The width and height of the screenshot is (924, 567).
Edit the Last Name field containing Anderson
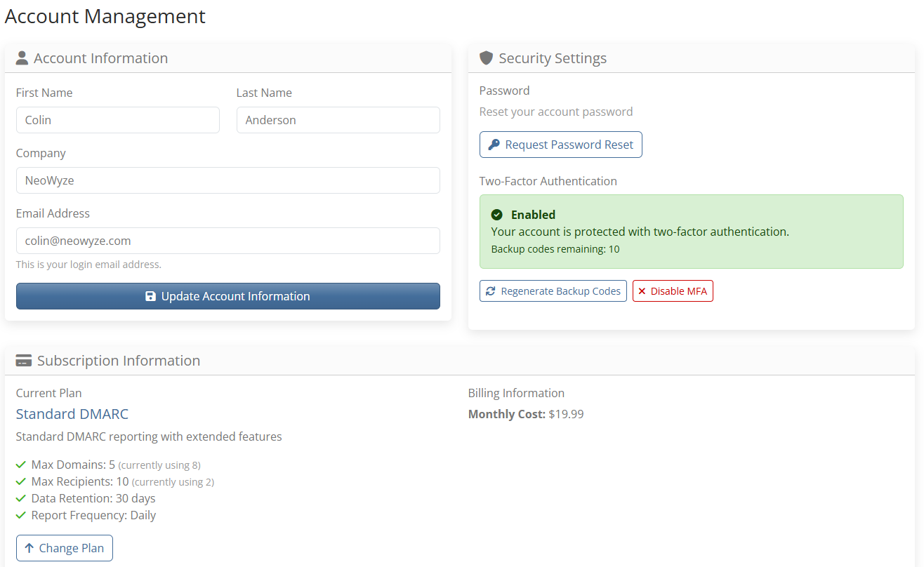338,120
